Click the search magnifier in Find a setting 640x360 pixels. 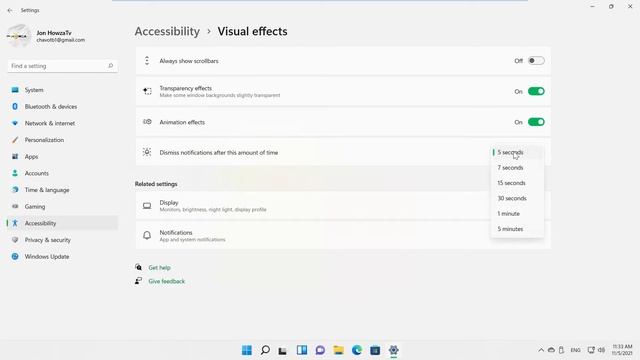(x=110, y=66)
